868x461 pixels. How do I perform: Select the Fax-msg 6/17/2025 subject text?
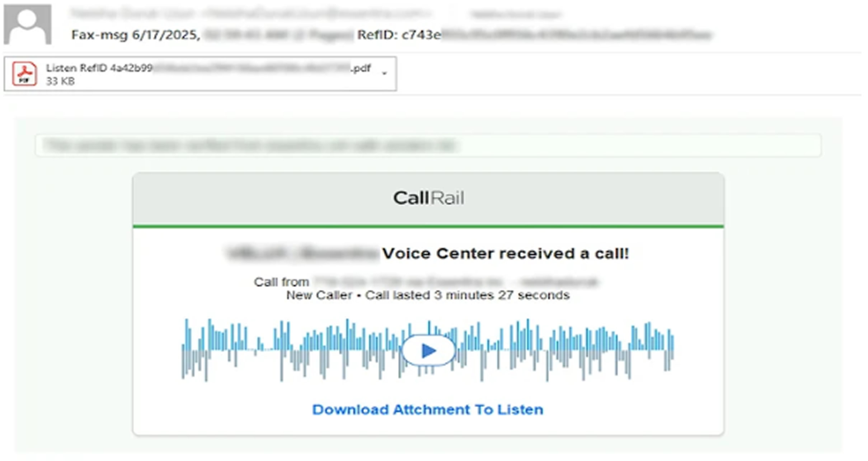(136, 35)
